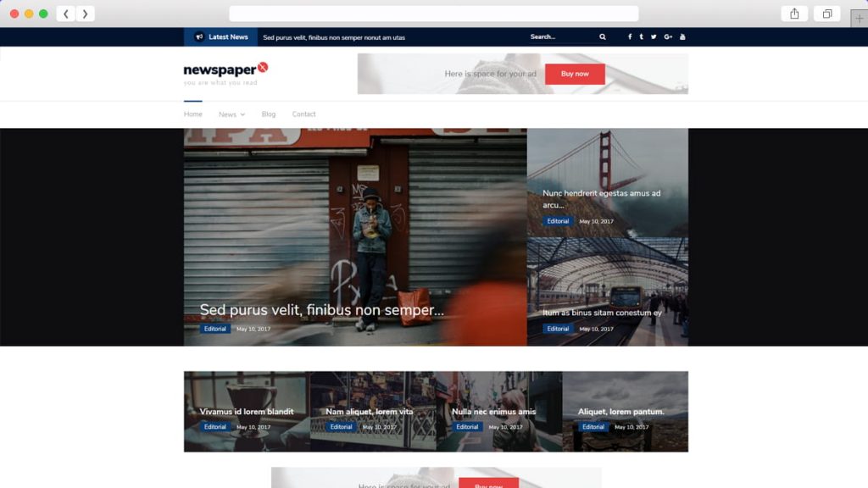This screenshot has height=488, width=868.
Task: Click 'Here is space for your ad' header text
Action: pyautogui.click(x=491, y=74)
